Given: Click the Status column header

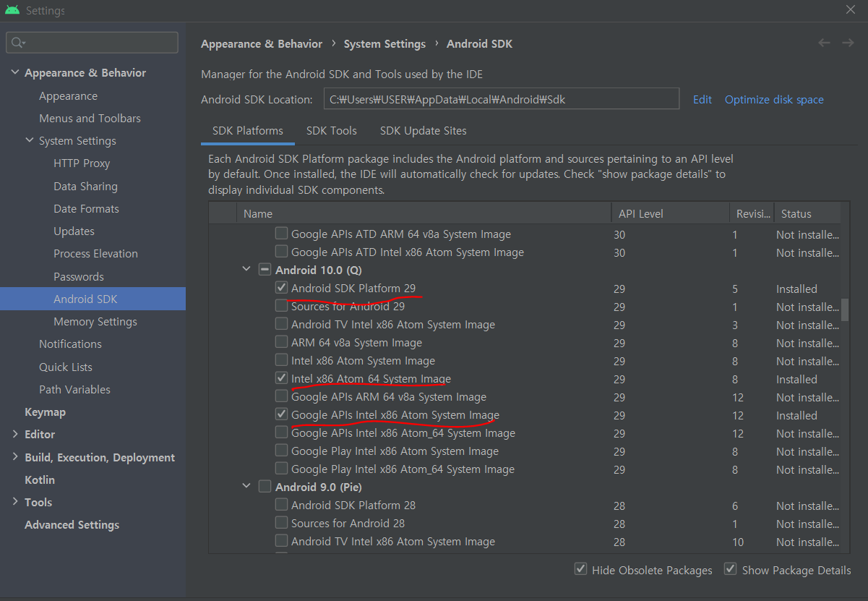Looking at the screenshot, I should (807, 213).
